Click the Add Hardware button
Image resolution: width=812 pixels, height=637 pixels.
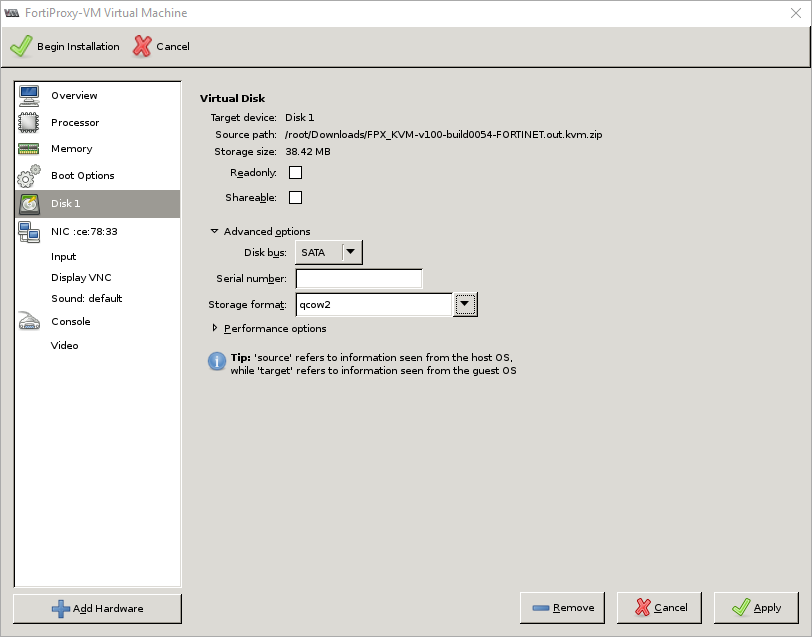pyautogui.click(x=96, y=608)
